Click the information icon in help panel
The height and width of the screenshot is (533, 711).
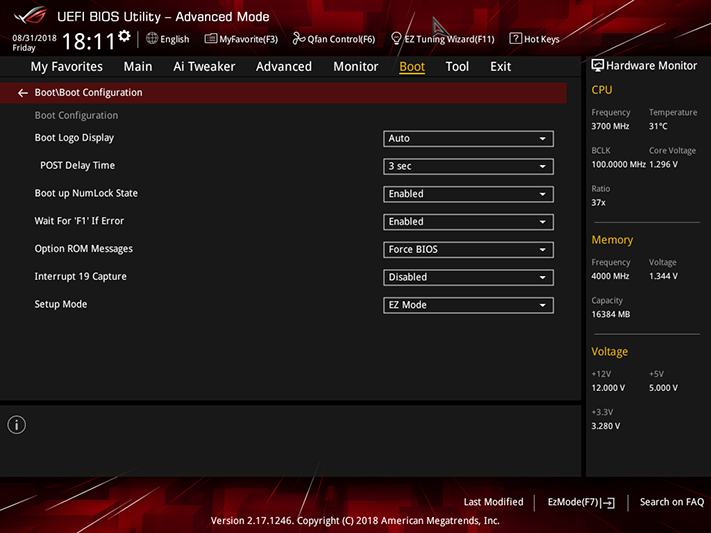[x=17, y=425]
